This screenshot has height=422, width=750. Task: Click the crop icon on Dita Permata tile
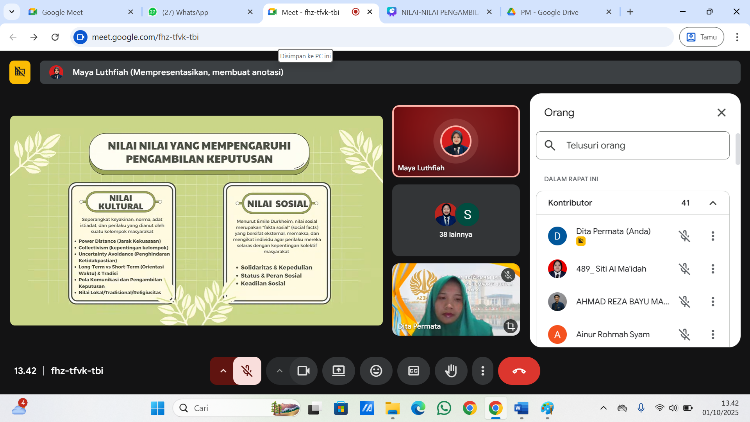[511, 325]
